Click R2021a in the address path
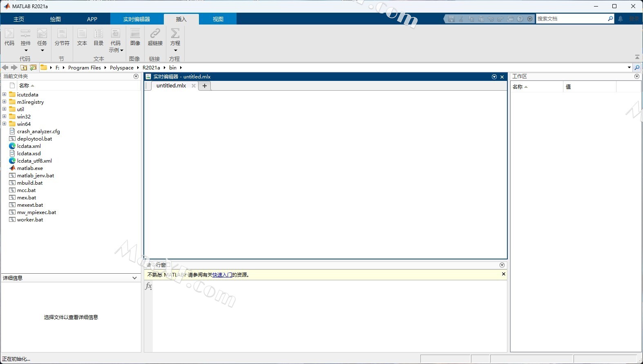The height and width of the screenshot is (364, 643). pyautogui.click(x=151, y=68)
